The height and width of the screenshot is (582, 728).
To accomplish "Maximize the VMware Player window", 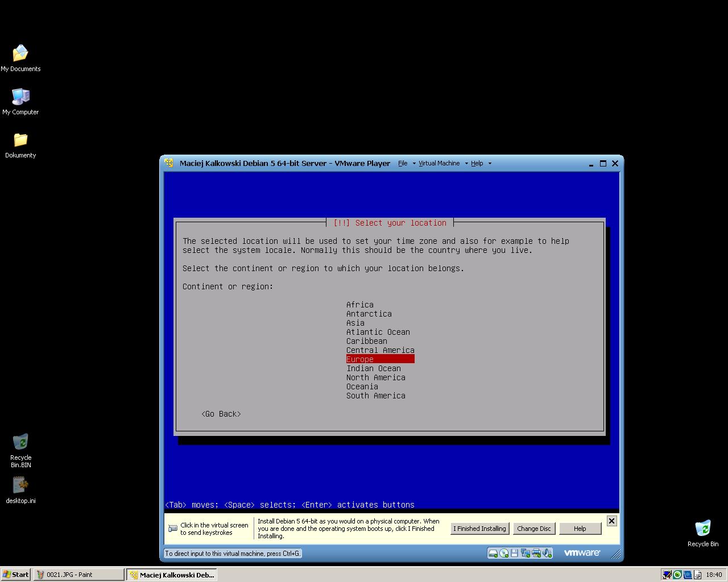I will pyautogui.click(x=603, y=163).
